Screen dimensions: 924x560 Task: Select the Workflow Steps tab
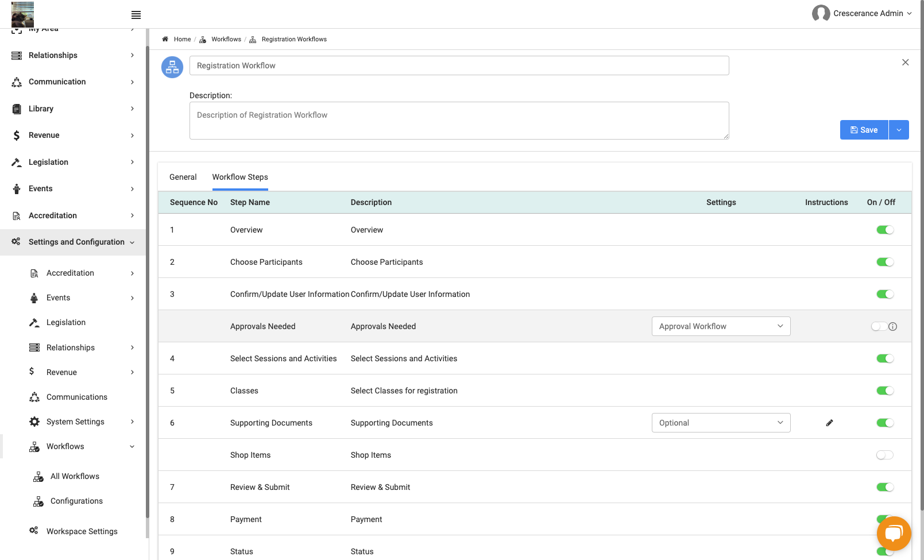click(240, 177)
